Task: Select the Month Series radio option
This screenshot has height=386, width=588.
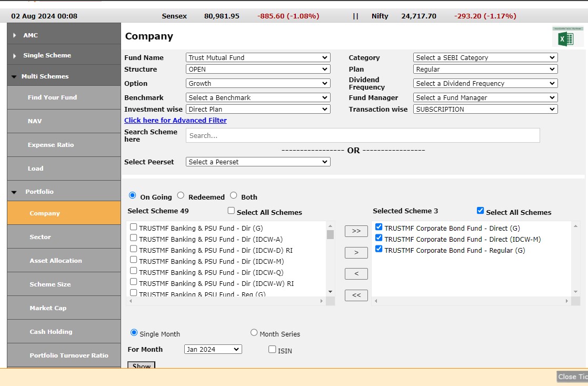Action: (254, 333)
